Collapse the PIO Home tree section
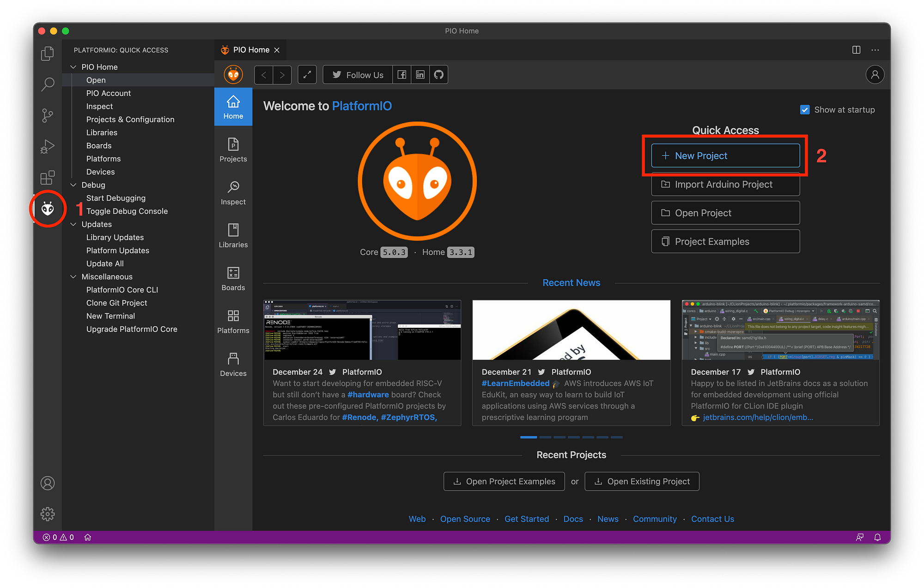 73,67
